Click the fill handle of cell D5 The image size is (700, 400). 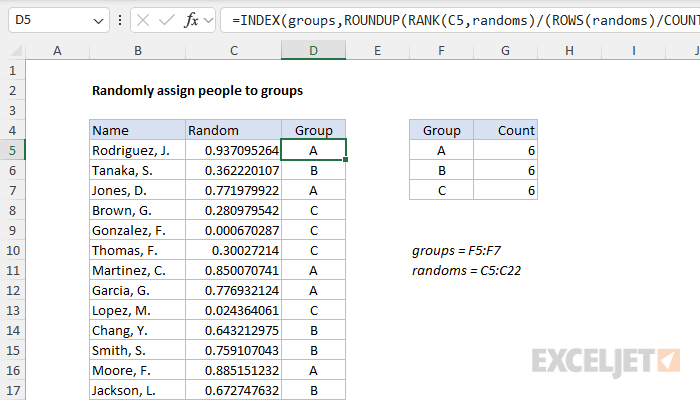[346, 159]
